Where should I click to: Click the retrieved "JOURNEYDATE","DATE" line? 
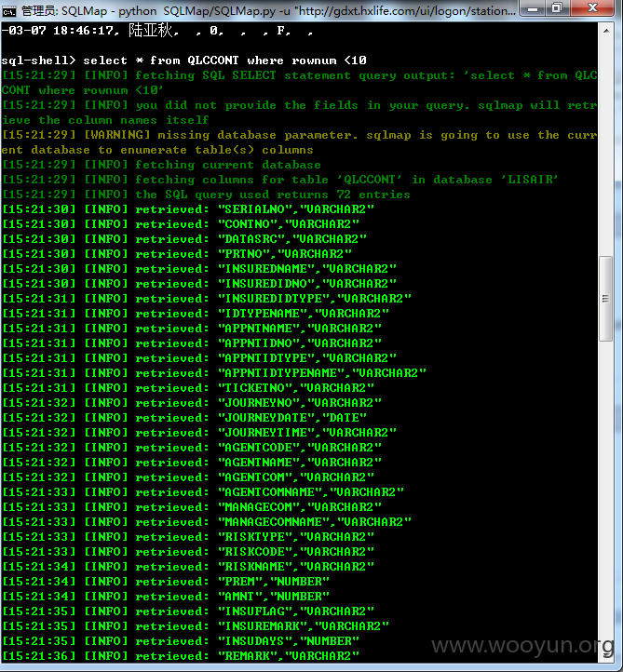point(184,417)
